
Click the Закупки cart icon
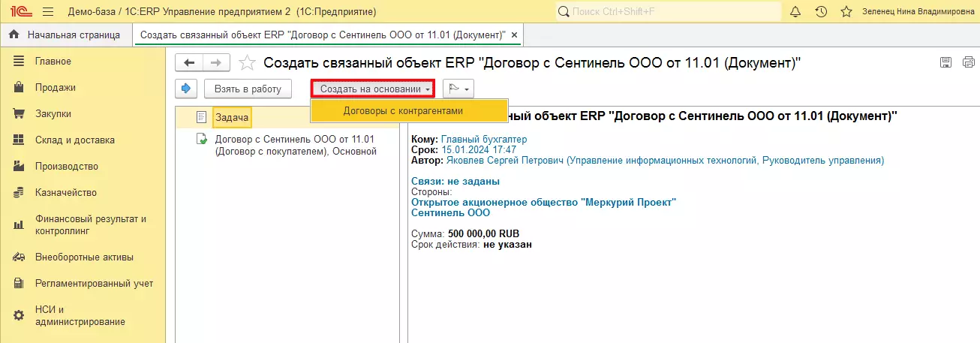point(19,114)
